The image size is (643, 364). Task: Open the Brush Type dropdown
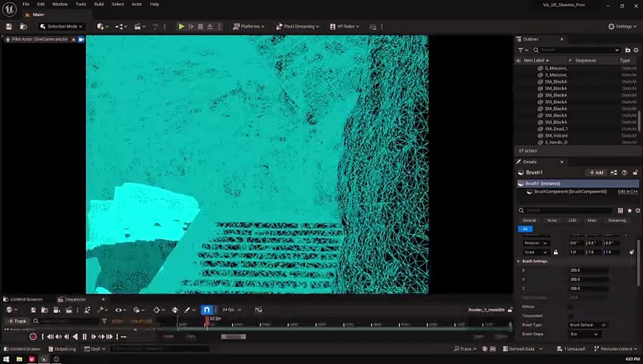tap(588, 325)
